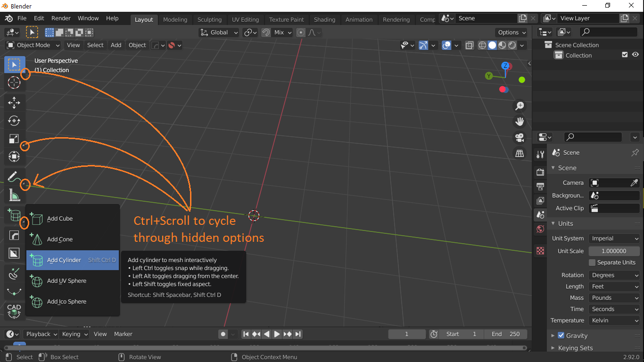This screenshot has width=644, height=362.
Task: Toggle auto keying record button
Action: pyautogui.click(x=223, y=334)
